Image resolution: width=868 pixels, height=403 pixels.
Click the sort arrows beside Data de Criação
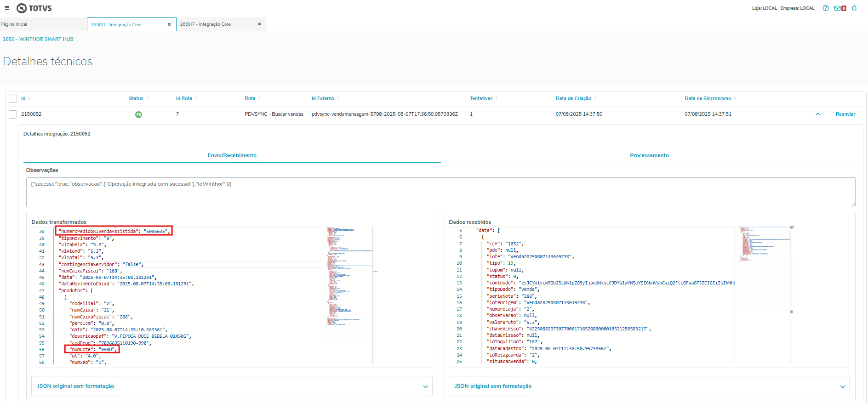595,98
